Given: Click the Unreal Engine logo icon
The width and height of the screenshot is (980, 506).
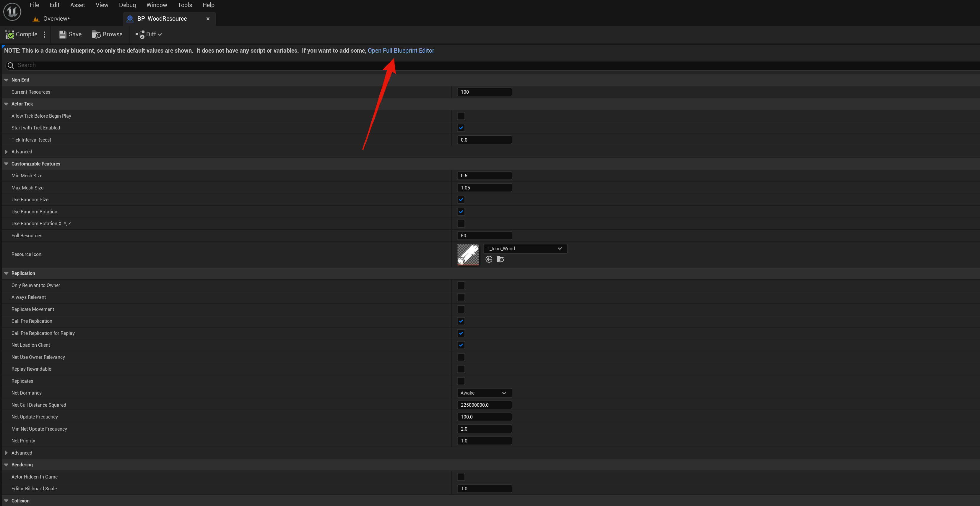Looking at the screenshot, I should (12, 12).
